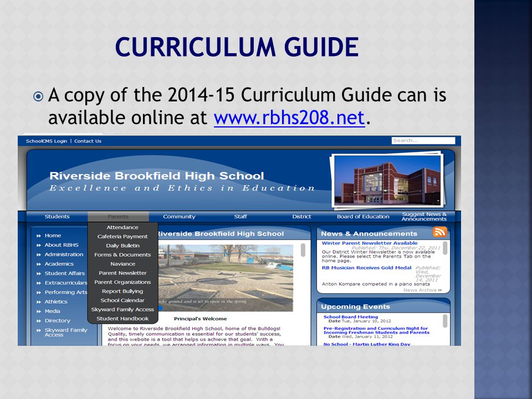Open Athletics sidebar link

point(56,302)
